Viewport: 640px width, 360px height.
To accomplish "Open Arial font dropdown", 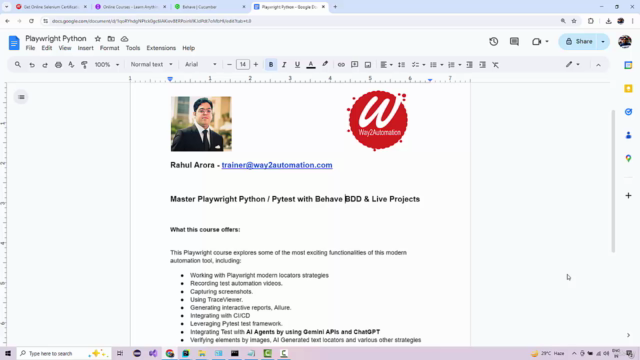I will coord(200,64).
